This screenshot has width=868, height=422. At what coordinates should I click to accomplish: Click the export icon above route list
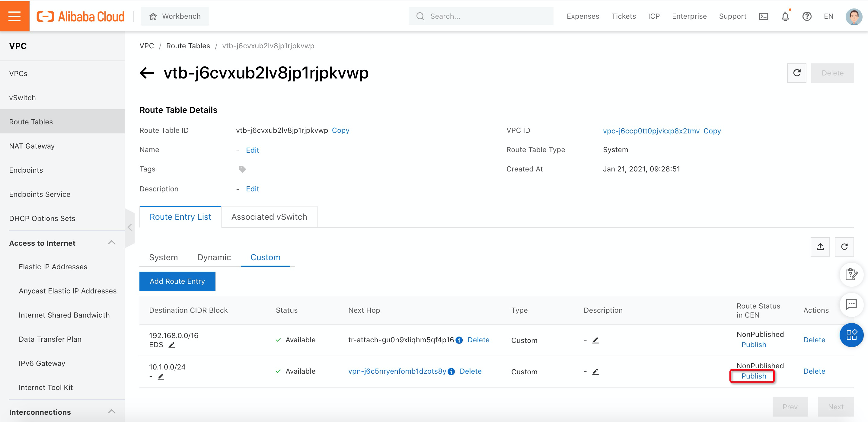(x=820, y=247)
